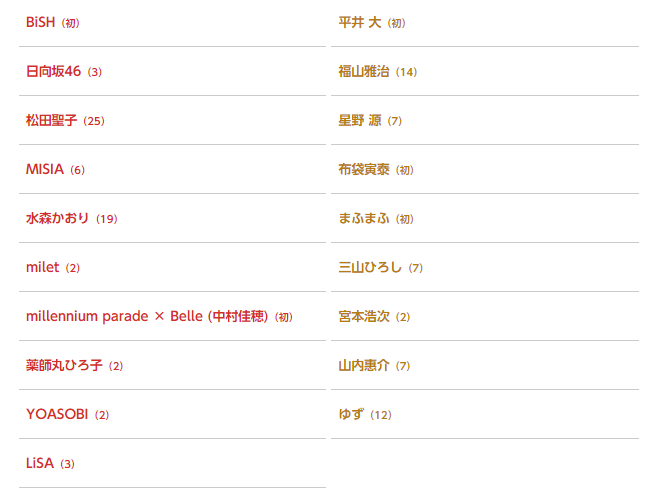Image resolution: width=660 pixels, height=495 pixels.
Task: Select the まふまふ link
Action: (364, 218)
